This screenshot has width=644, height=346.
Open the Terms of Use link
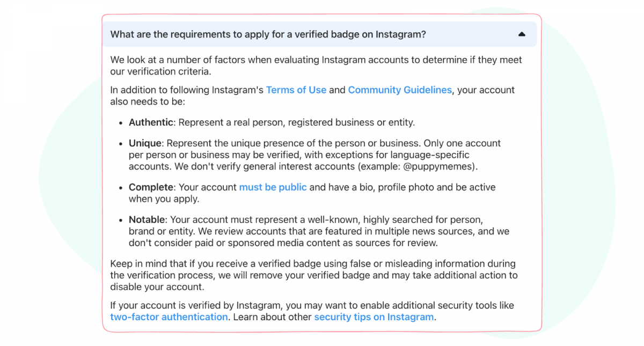[x=296, y=90]
